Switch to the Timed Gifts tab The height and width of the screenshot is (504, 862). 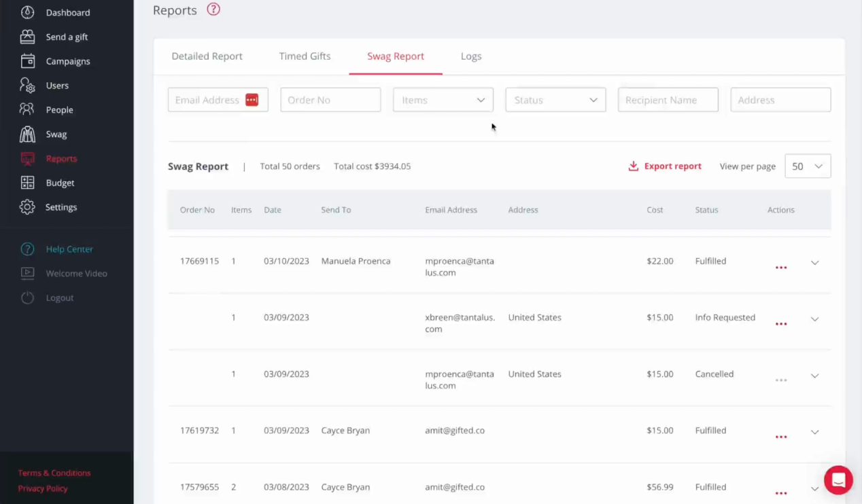(305, 56)
